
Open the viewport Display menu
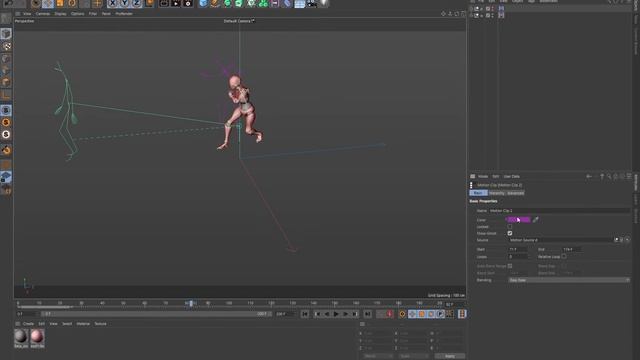(x=60, y=13)
